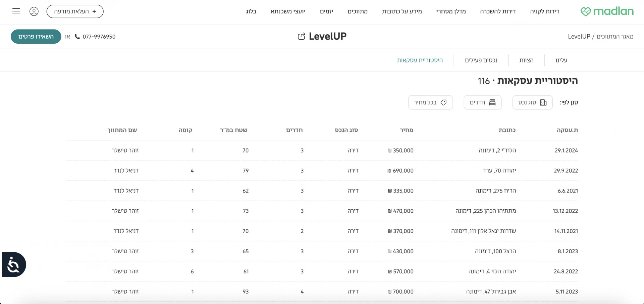Open the user account profile icon
This screenshot has height=304, width=644.
34,11
